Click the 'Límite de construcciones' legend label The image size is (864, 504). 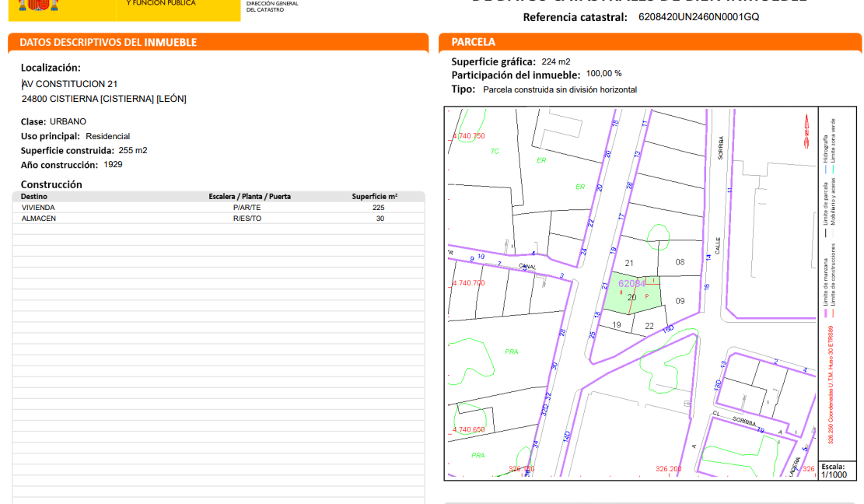(833, 275)
